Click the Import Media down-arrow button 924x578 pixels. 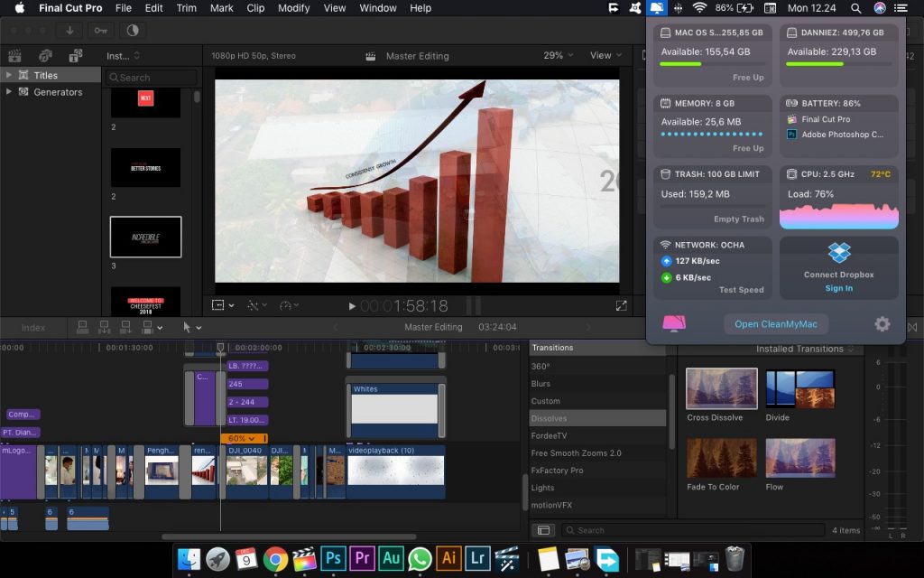click(69, 30)
